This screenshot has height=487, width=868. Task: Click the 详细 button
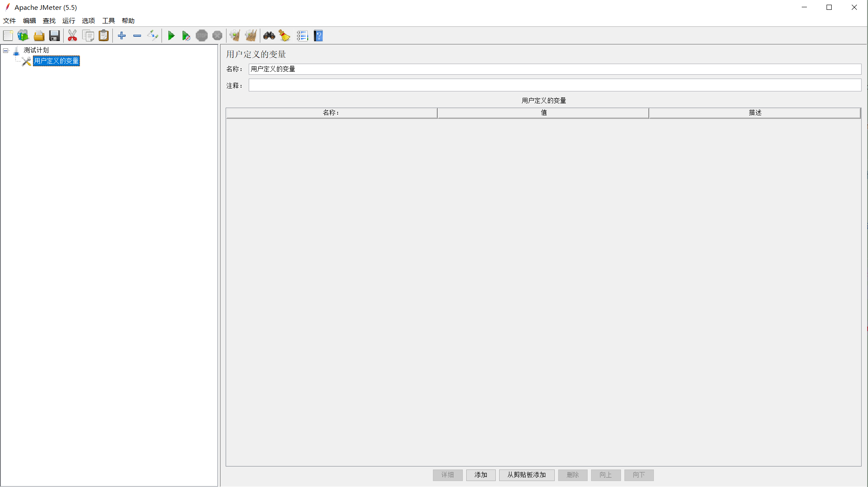(447, 475)
